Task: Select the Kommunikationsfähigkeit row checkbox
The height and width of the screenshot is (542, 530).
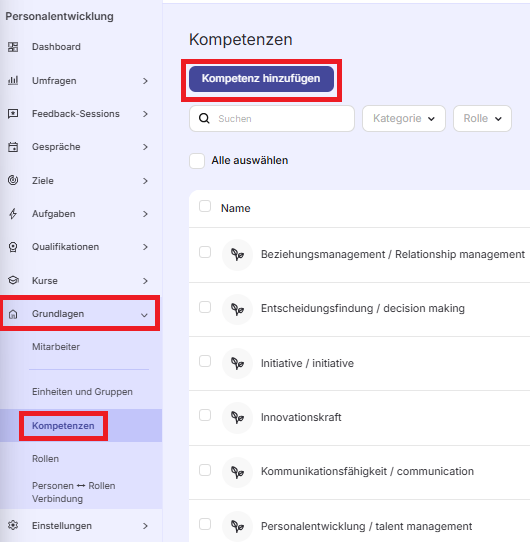Action: click(205, 470)
